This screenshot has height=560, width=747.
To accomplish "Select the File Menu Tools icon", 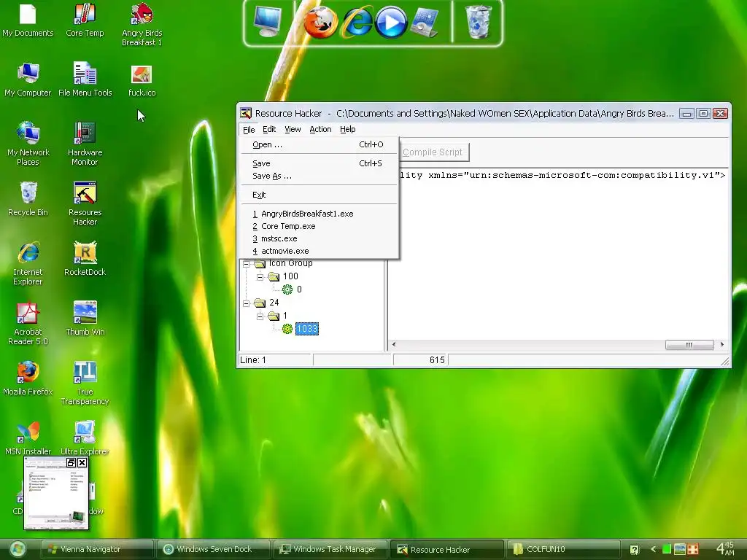I will (85, 80).
